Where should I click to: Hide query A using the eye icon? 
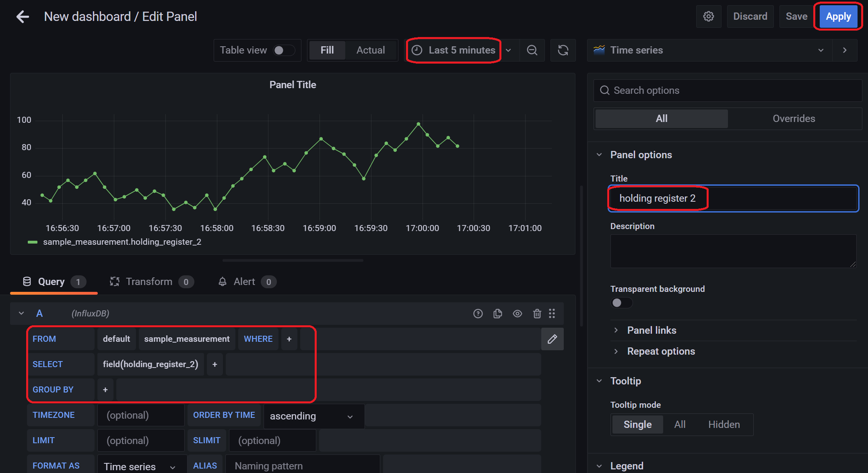[517, 314]
